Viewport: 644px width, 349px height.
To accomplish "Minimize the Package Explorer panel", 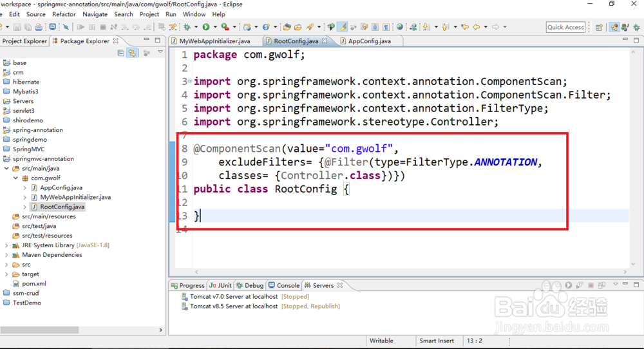I will coord(146,40).
